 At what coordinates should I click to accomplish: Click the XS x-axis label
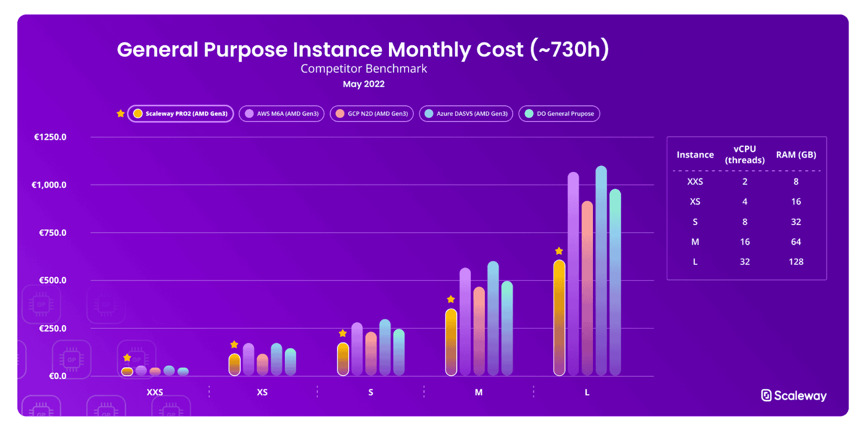[262, 392]
